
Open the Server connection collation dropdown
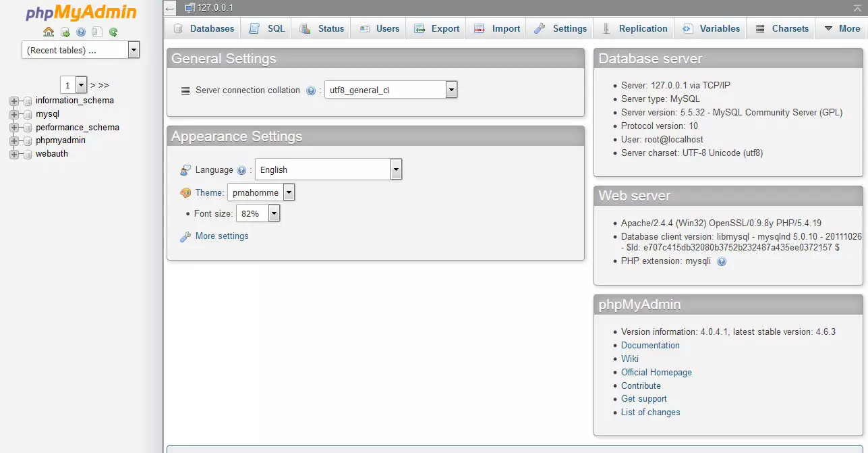coord(390,90)
